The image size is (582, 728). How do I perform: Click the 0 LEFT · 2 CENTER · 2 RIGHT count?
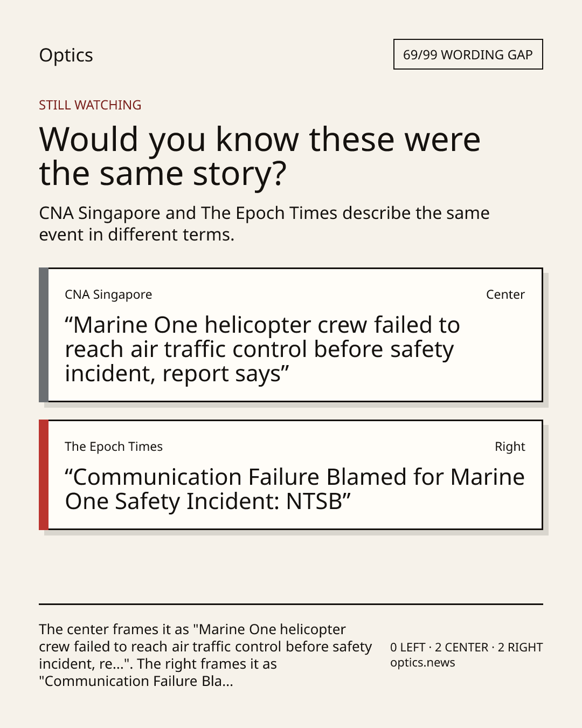pyautogui.click(x=466, y=647)
